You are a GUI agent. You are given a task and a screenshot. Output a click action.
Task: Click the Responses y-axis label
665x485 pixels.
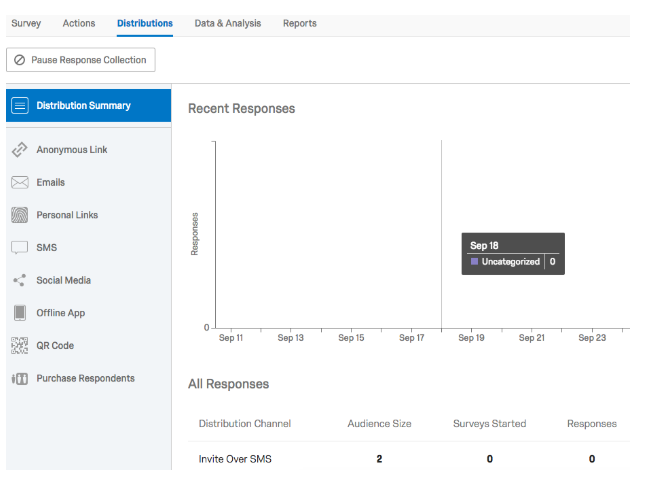tap(195, 234)
